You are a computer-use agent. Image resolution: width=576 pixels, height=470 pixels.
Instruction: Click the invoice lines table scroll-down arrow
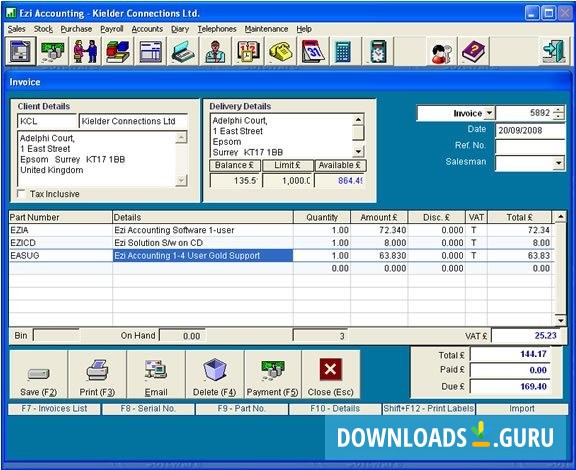[560, 320]
